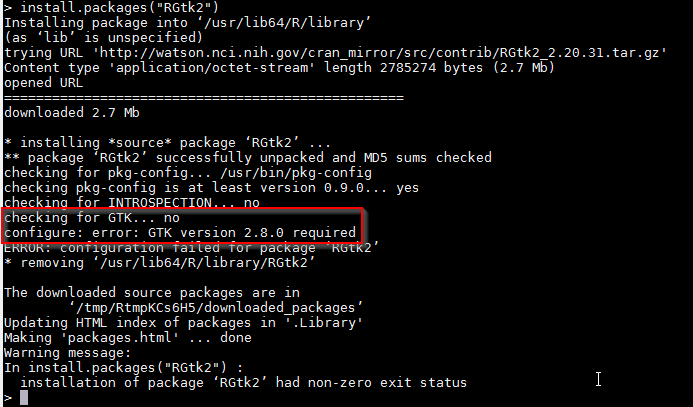Click the 'opened URL' line
The image size is (693, 407).
pyautogui.click(x=43, y=83)
